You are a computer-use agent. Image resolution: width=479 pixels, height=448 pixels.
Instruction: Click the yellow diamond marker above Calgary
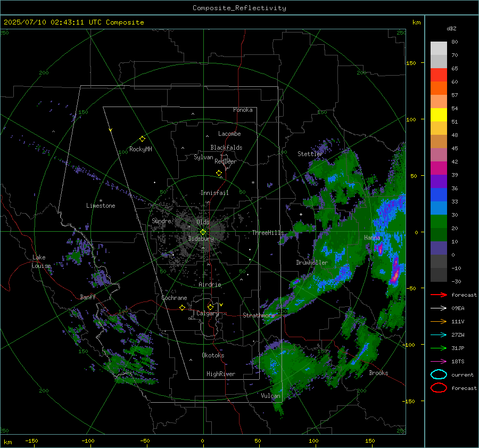pos(210,307)
